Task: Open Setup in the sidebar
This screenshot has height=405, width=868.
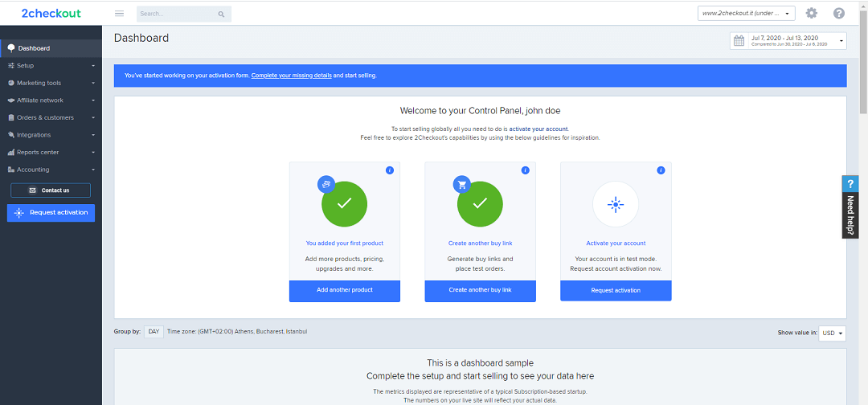Action: pyautogui.click(x=51, y=65)
